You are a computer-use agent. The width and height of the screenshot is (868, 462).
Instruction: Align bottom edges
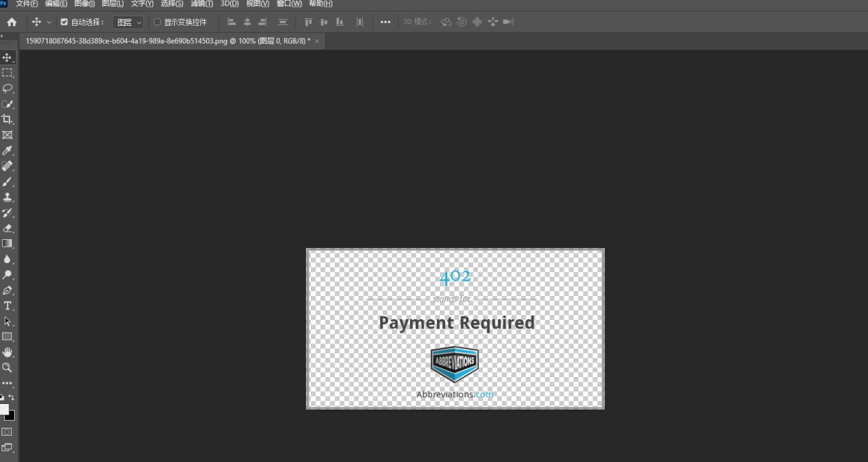point(340,22)
